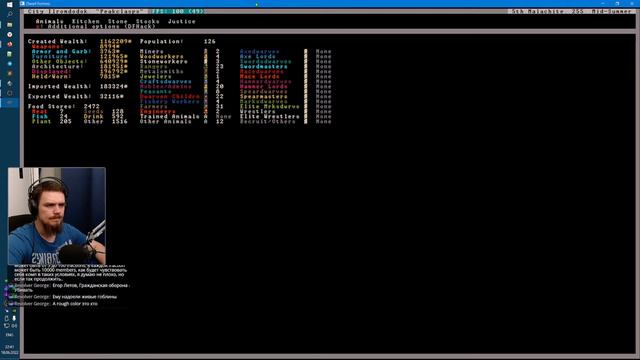Click the Farmers profession row

182,106
